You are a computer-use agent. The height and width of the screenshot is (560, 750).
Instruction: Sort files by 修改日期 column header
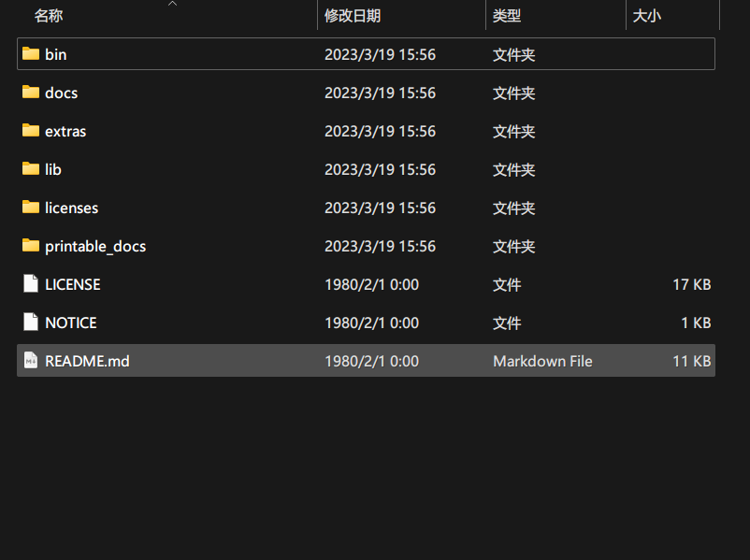coord(353,16)
